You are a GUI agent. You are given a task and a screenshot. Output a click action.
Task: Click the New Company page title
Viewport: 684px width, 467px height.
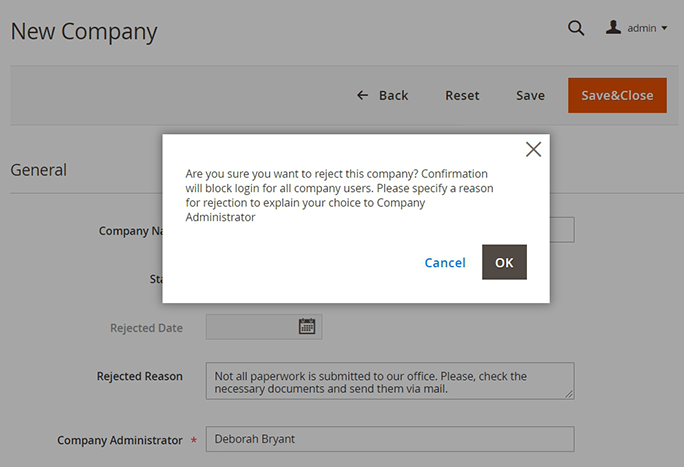tap(84, 31)
